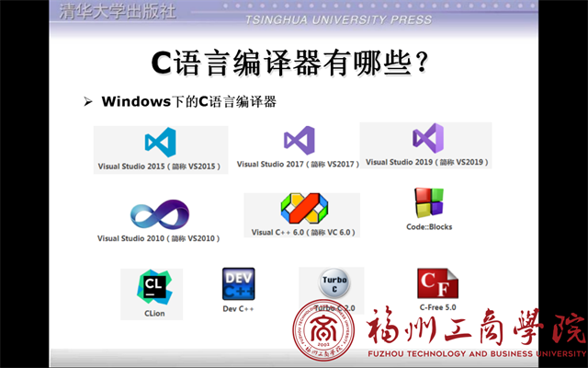This screenshot has width=588, height=368.
Task: Click the Visual Studio 2017 purple logo
Action: click(299, 141)
